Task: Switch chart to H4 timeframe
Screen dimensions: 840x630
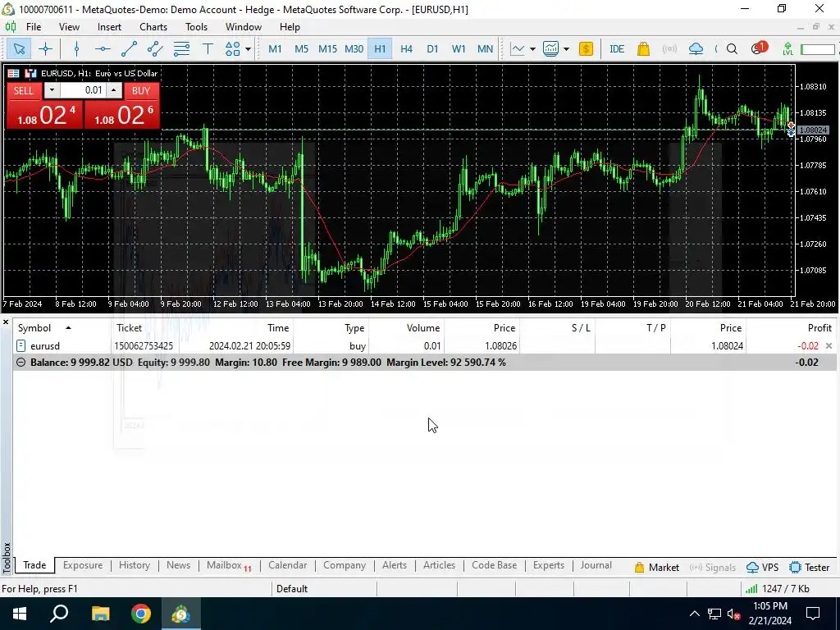Action: tap(406, 49)
